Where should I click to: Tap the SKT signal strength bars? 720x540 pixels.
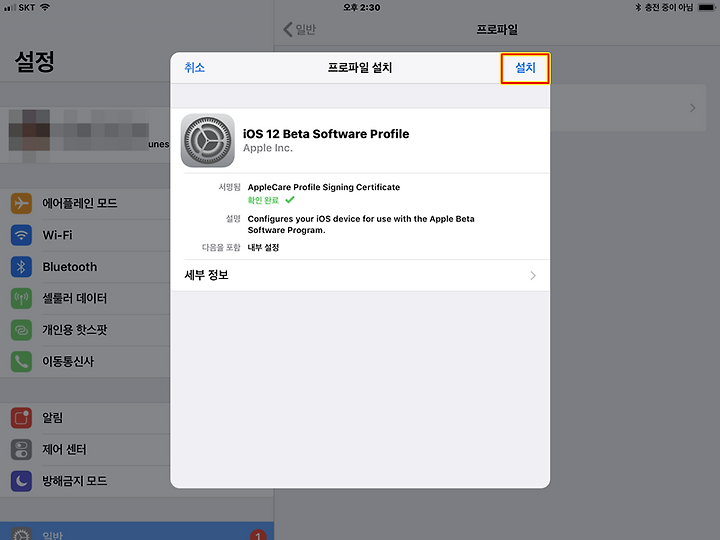tap(10, 8)
